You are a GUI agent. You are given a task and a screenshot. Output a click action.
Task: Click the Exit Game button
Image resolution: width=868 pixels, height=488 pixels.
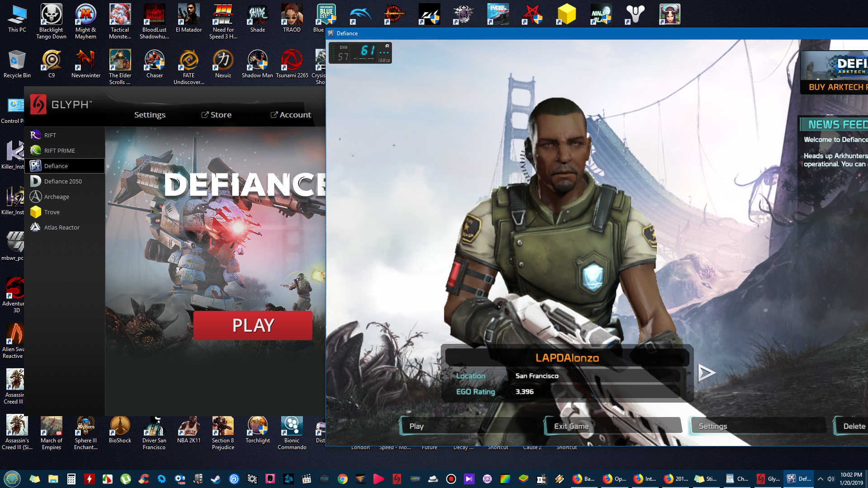click(x=613, y=426)
